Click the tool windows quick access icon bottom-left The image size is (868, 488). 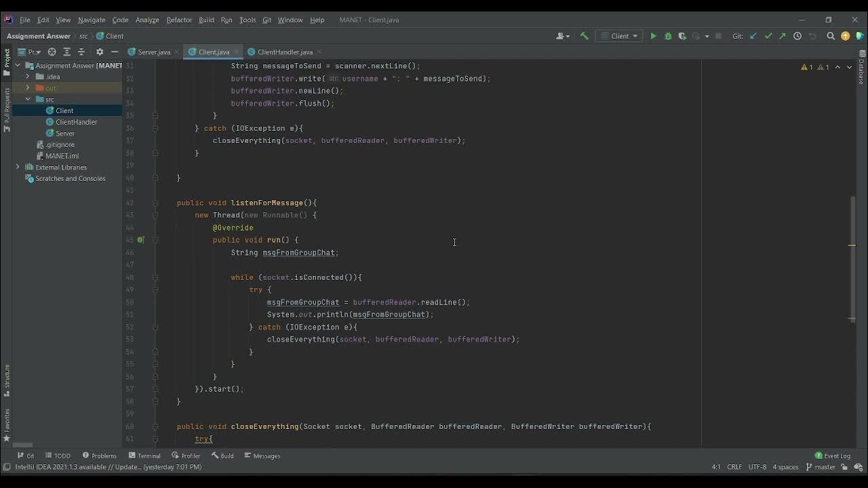(6, 467)
